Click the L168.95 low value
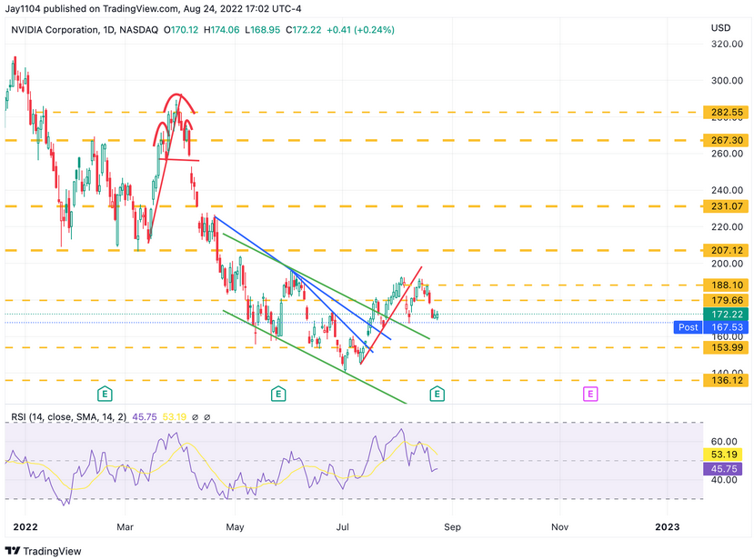This screenshot has width=754, height=560. tap(262, 30)
